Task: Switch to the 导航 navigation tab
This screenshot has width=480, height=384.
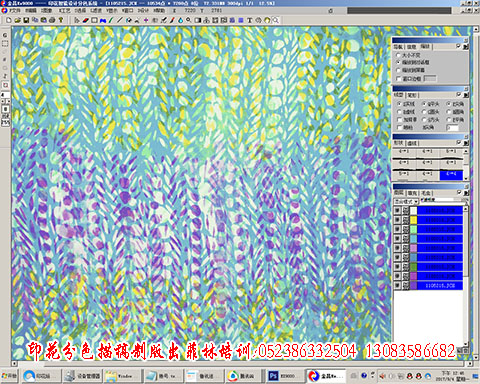Action: (x=398, y=47)
